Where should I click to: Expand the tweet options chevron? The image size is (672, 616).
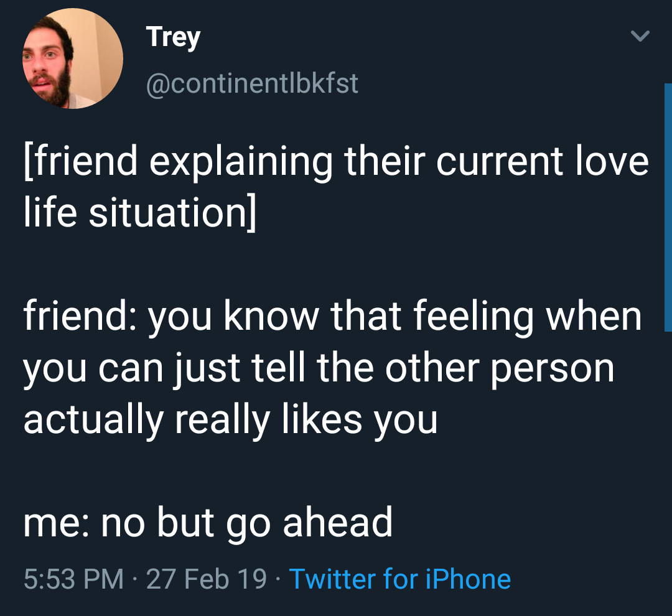pos(640,35)
